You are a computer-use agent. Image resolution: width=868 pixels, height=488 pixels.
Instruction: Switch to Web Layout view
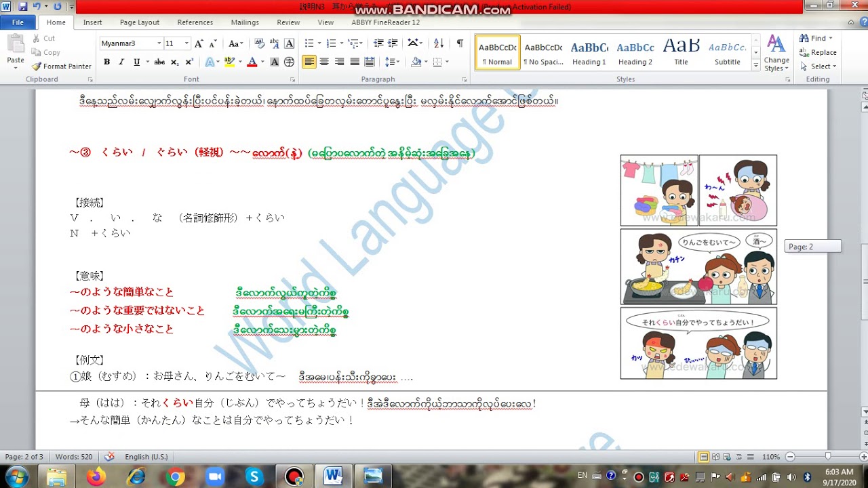click(726, 457)
